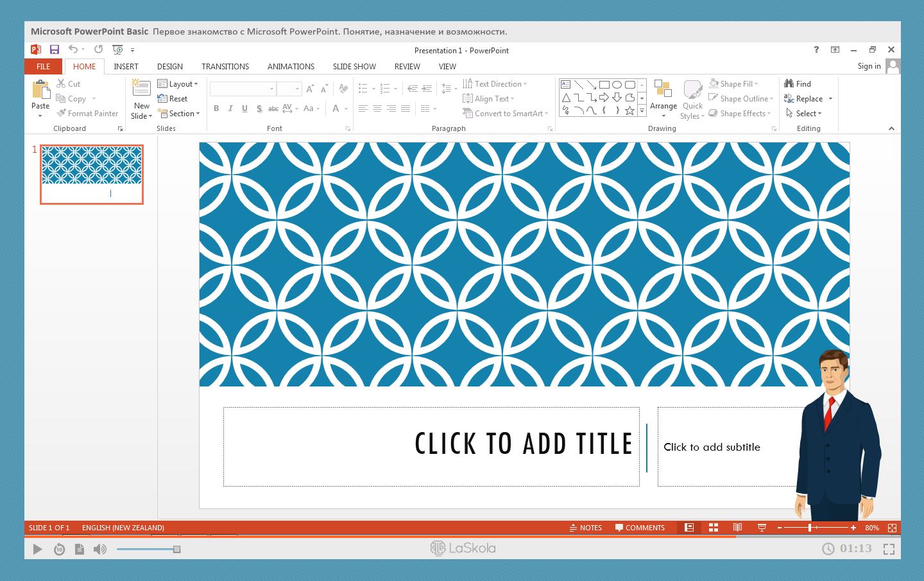Expand the Text Direction dropdown
The width and height of the screenshot is (924, 581).
coord(495,84)
